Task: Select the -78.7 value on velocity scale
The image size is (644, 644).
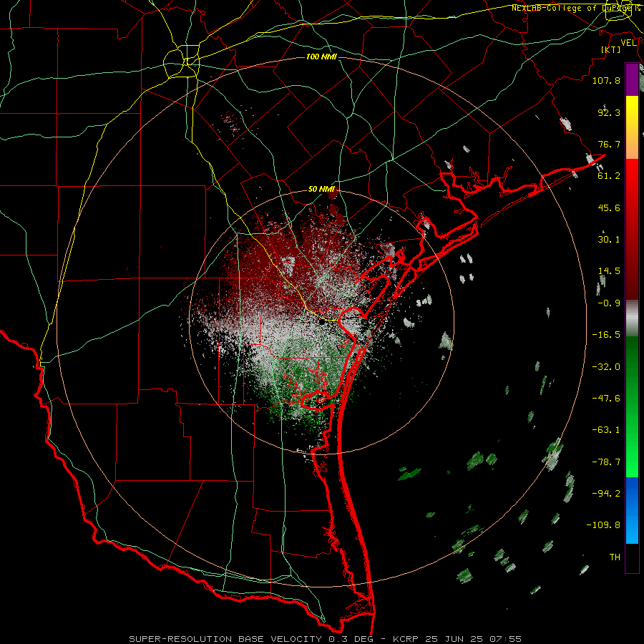Action: 606,462
